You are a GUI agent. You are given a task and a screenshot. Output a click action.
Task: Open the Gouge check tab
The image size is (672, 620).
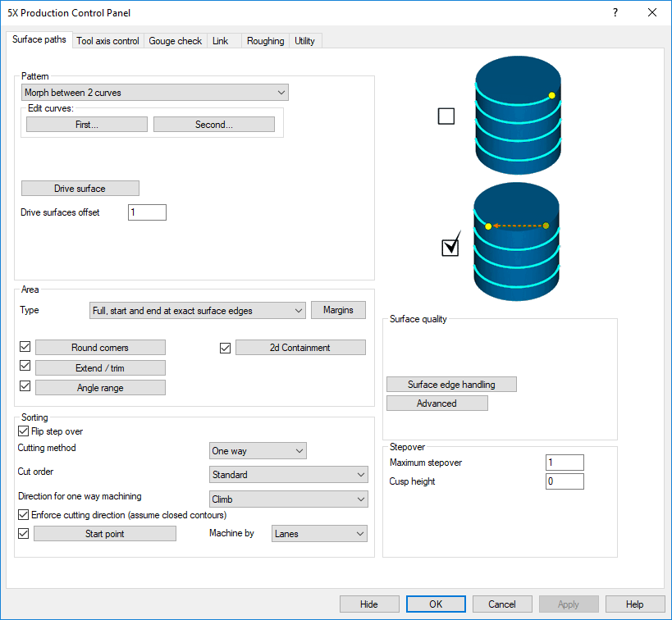click(176, 41)
